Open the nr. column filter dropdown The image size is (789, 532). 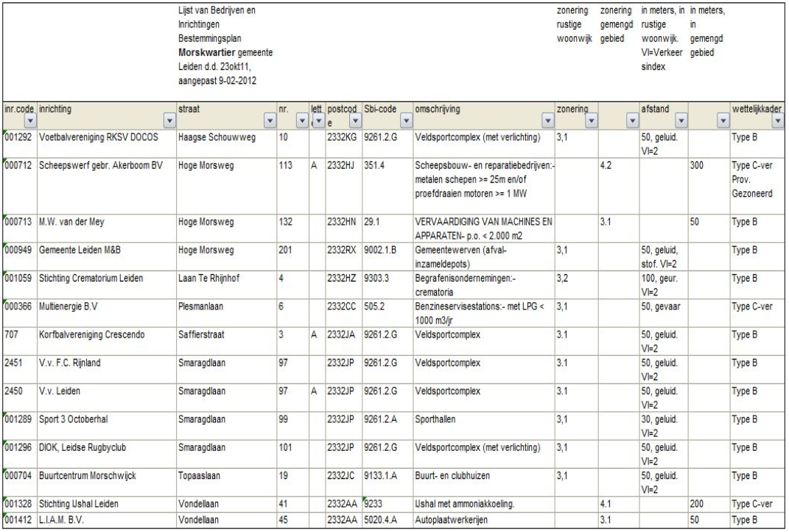[x=302, y=121]
